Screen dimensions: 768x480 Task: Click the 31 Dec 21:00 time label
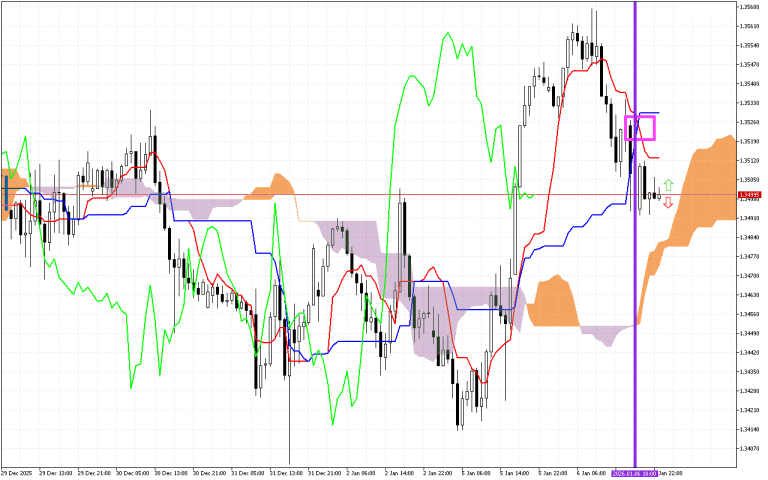pyautogui.click(x=324, y=473)
